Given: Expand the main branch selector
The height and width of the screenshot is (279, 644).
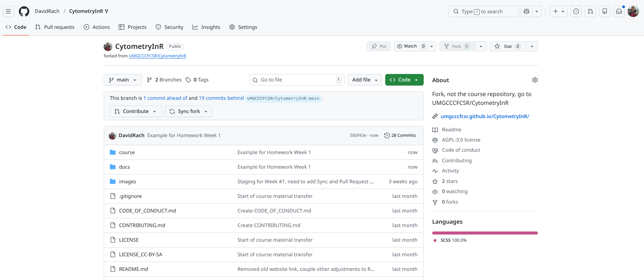Looking at the screenshot, I should click(x=123, y=80).
